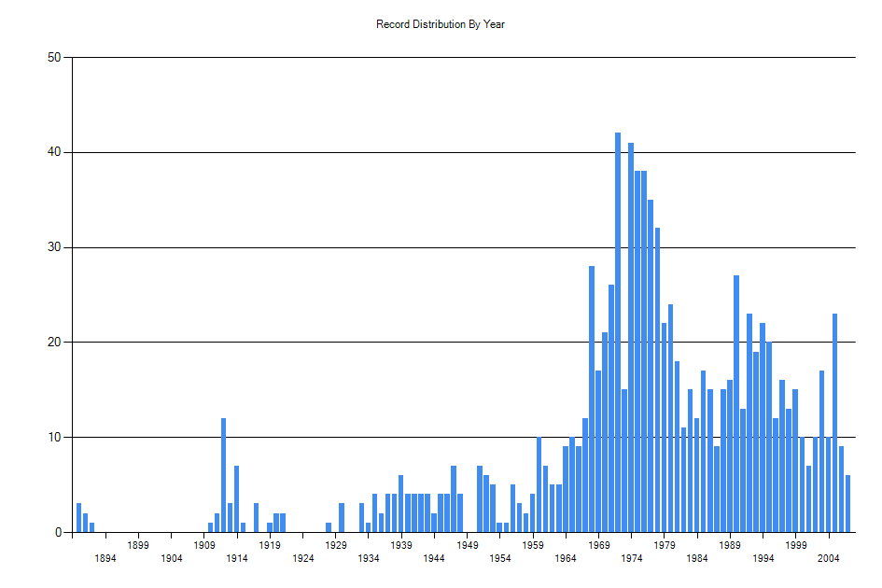
Task: Click the 20 y-axis label
Action: (x=55, y=341)
